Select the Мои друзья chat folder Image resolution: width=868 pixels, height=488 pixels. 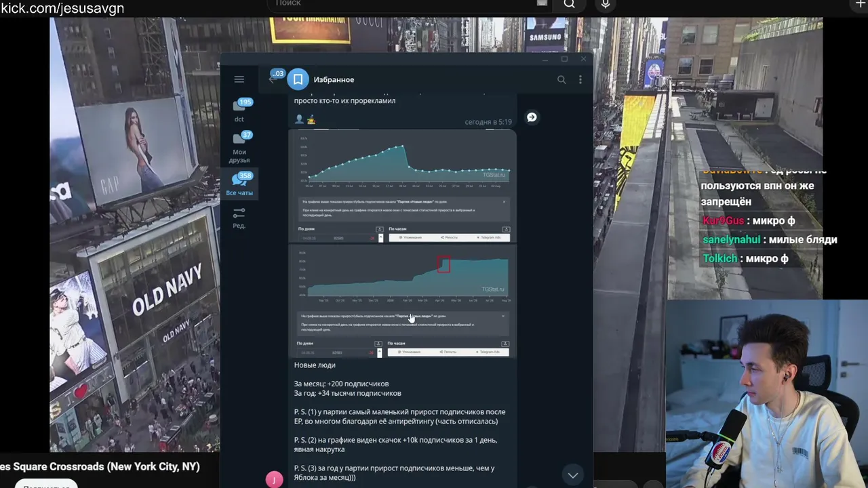239,147
